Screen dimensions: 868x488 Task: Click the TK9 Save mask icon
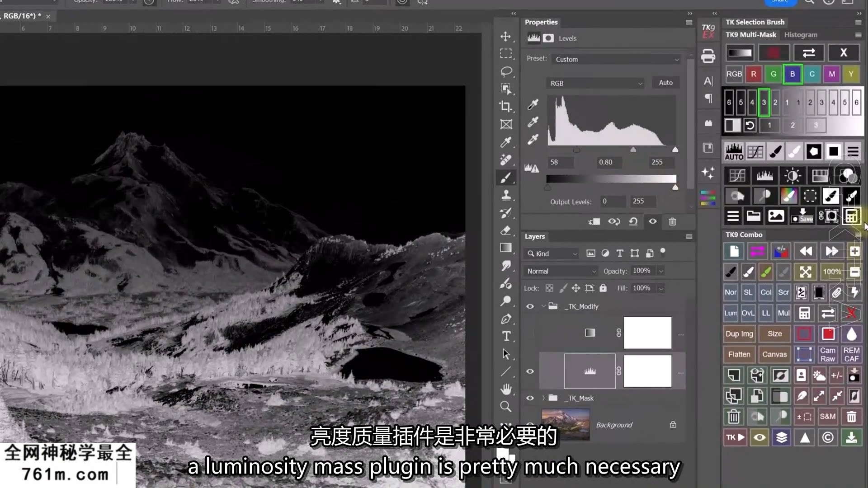tap(803, 216)
